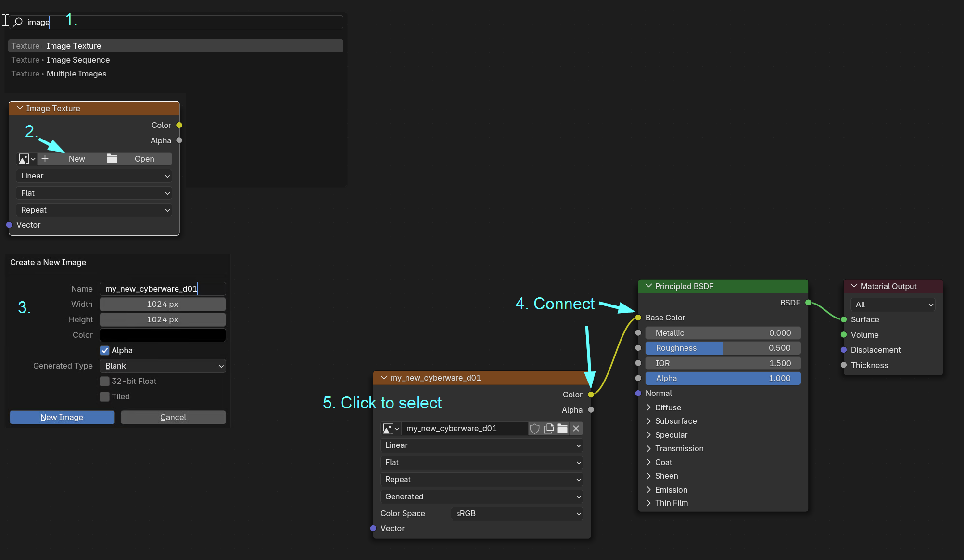Screen dimensions: 964x560
Task: Click the search magnifier icon
Action: (x=18, y=22)
